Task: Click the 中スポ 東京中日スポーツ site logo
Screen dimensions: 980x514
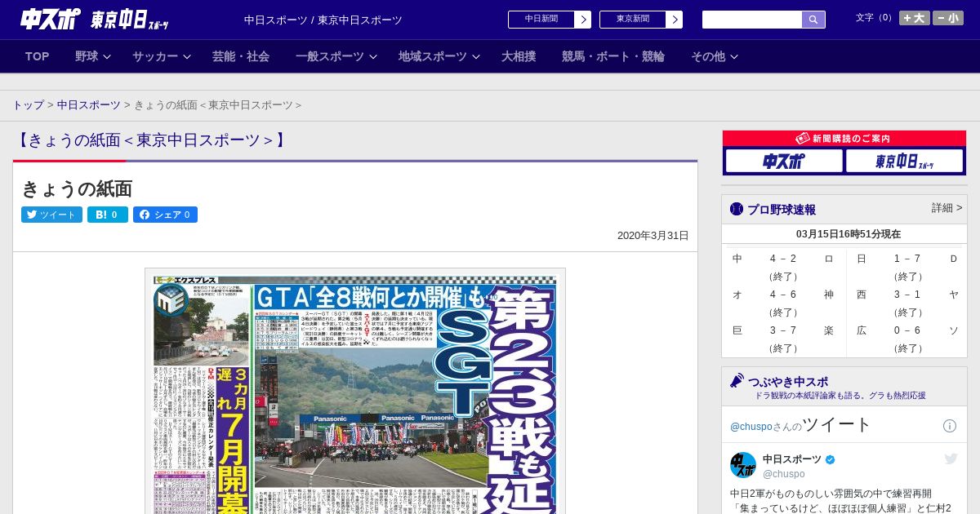Action: pos(94,20)
